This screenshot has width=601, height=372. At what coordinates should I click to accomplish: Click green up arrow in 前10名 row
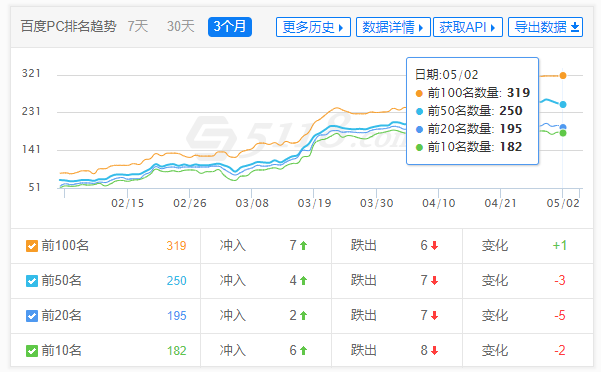tap(304, 351)
